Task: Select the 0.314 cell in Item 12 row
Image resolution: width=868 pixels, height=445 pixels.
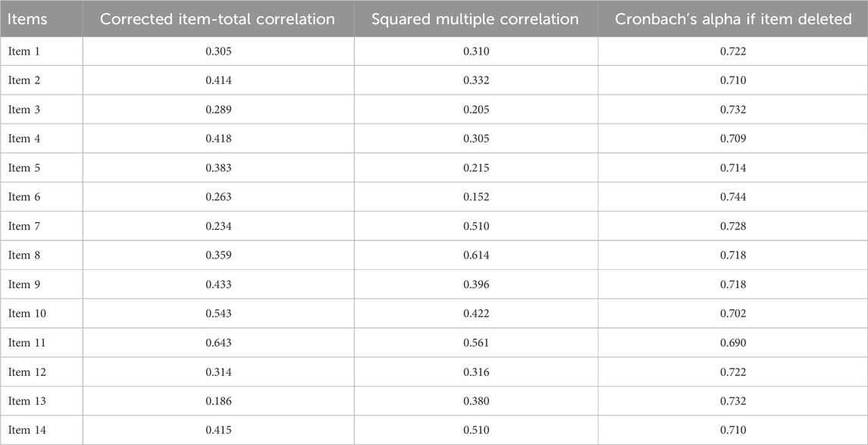Action: [218, 372]
